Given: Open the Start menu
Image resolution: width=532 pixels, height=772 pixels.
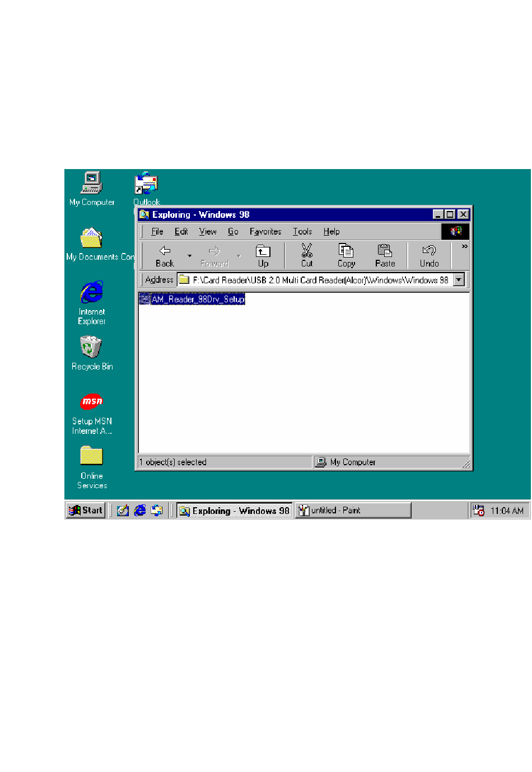Looking at the screenshot, I should [x=86, y=511].
